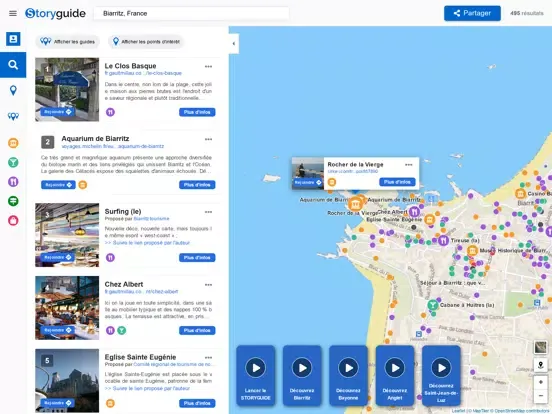Click purple restaurant tag under Surfing (le)
552x414 pixels.
click(x=110, y=258)
